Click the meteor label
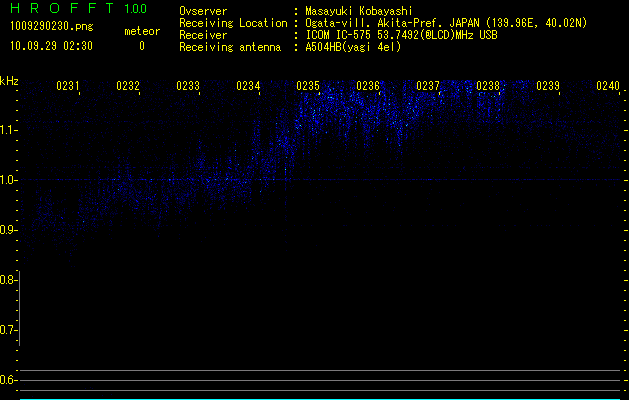 [x=142, y=31]
